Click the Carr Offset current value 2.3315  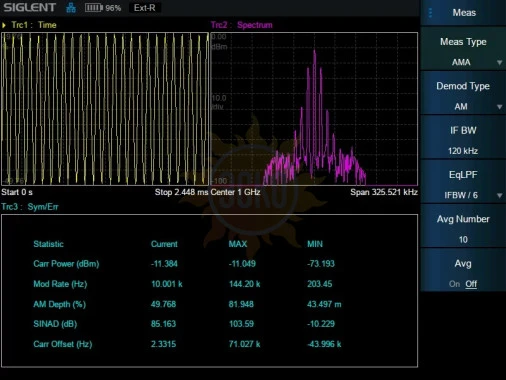pyautogui.click(x=163, y=344)
